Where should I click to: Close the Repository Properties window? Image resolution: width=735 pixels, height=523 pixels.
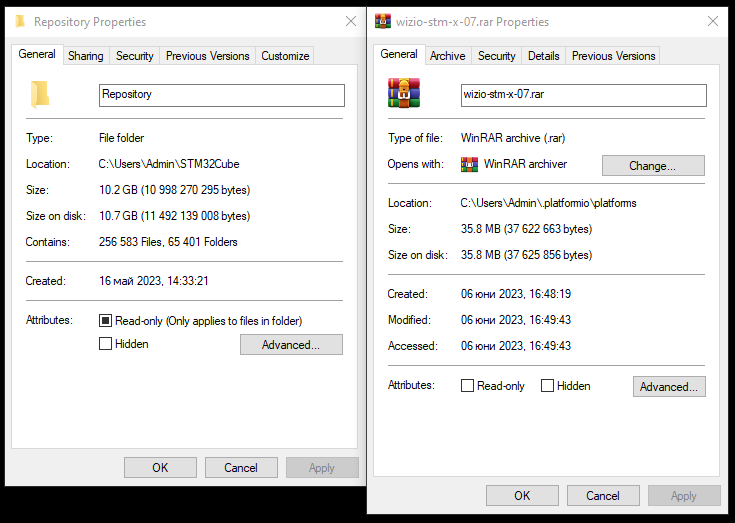(351, 21)
